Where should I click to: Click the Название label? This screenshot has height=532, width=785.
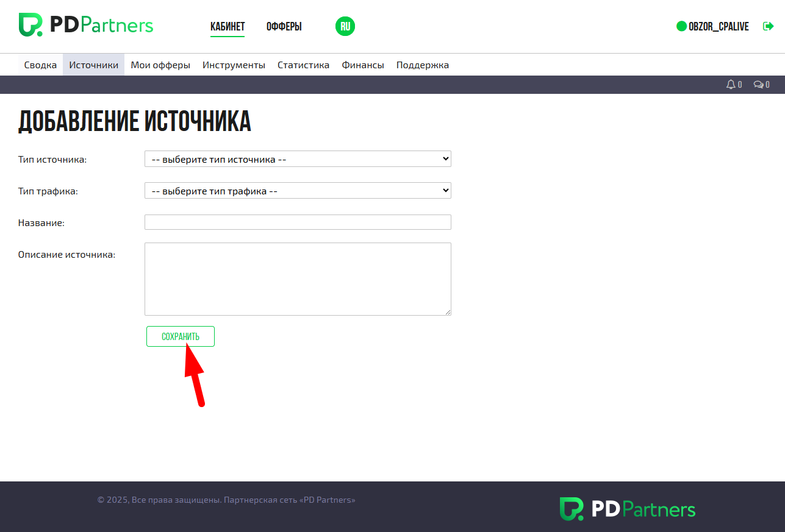click(41, 223)
